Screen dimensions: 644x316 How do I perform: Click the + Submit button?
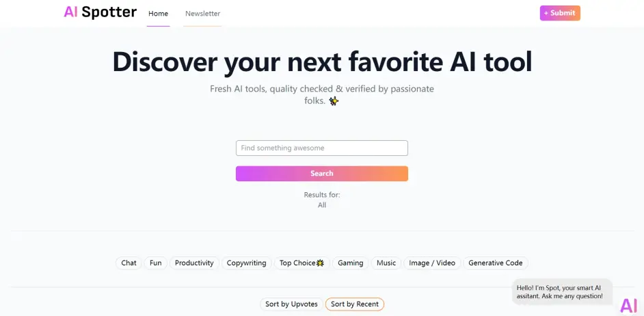560,13
